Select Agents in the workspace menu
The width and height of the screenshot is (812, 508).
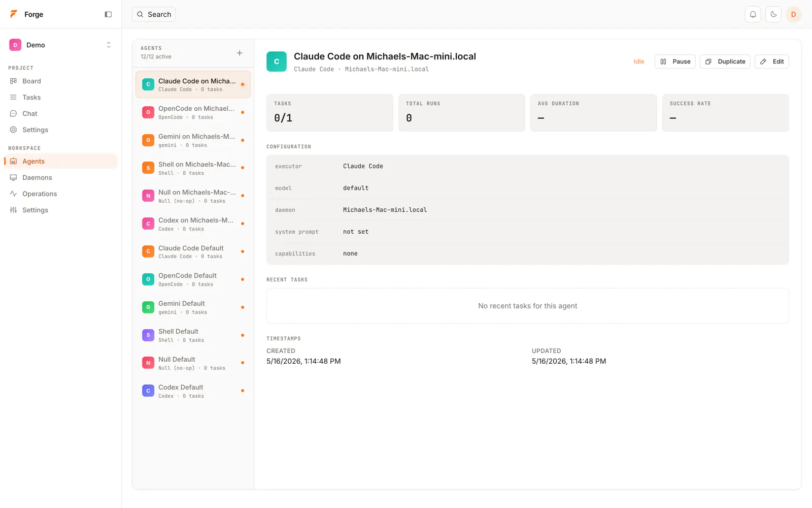coord(61,161)
